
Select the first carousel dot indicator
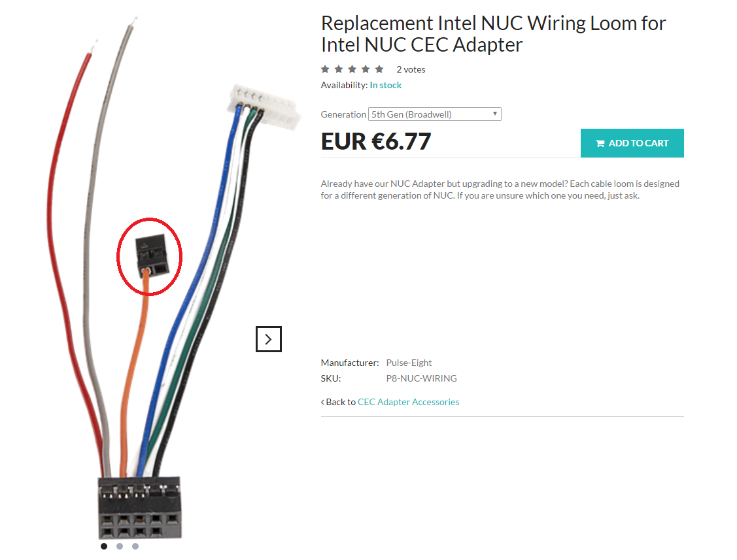pos(104,546)
